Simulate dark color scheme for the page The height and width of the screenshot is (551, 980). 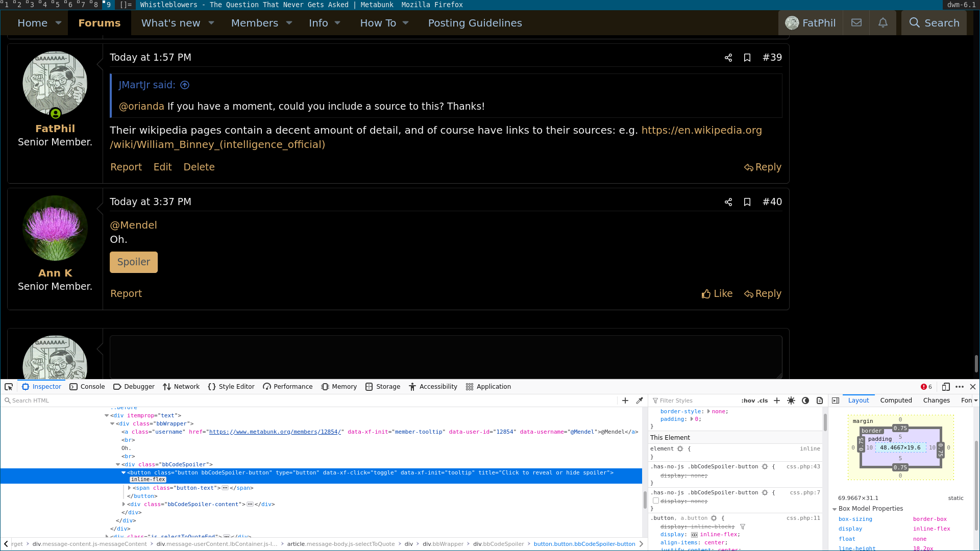(806, 401)
